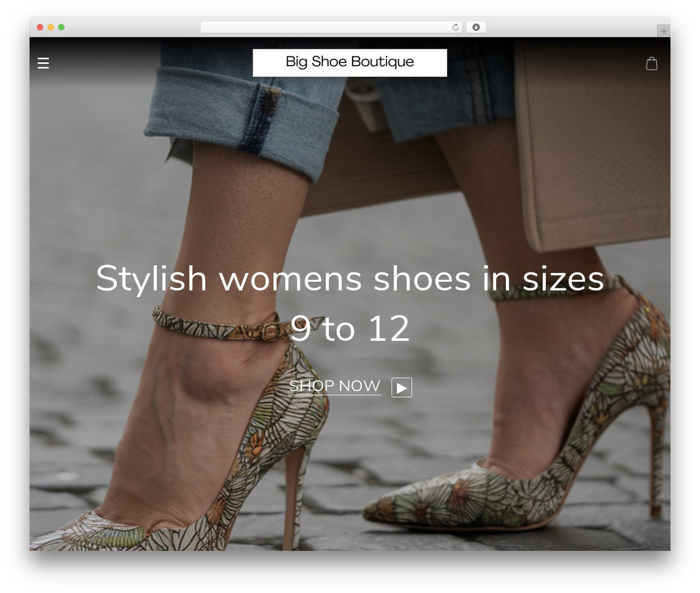Close the window with the red button
The image size is (700, 593).
pos(40,27)
